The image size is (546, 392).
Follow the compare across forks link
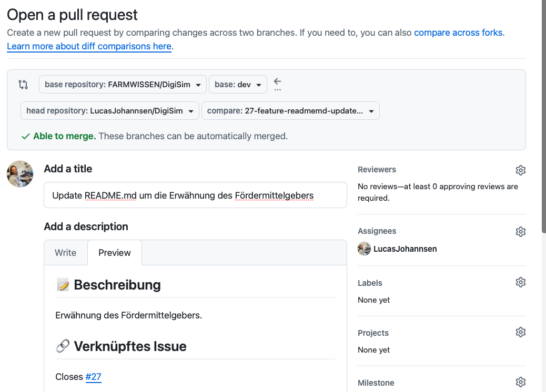[x=458, y=33]
